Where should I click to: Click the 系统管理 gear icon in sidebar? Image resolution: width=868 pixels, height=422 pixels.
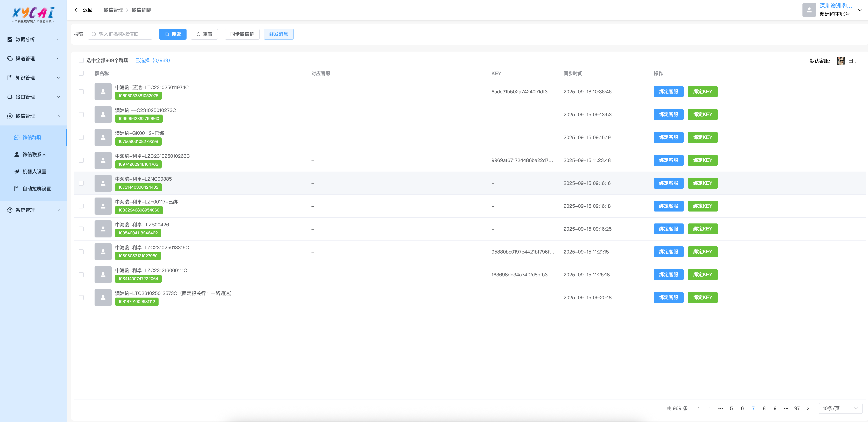(x=10, y=210)
